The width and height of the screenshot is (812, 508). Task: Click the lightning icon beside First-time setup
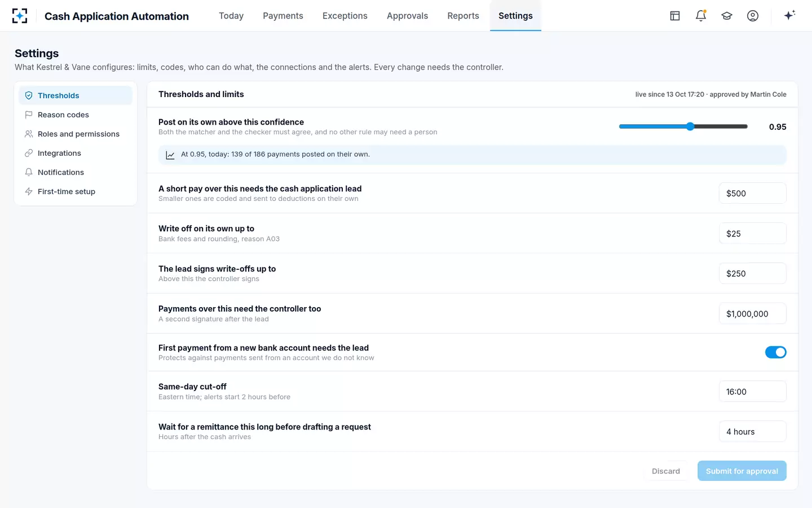click(29, 191)
